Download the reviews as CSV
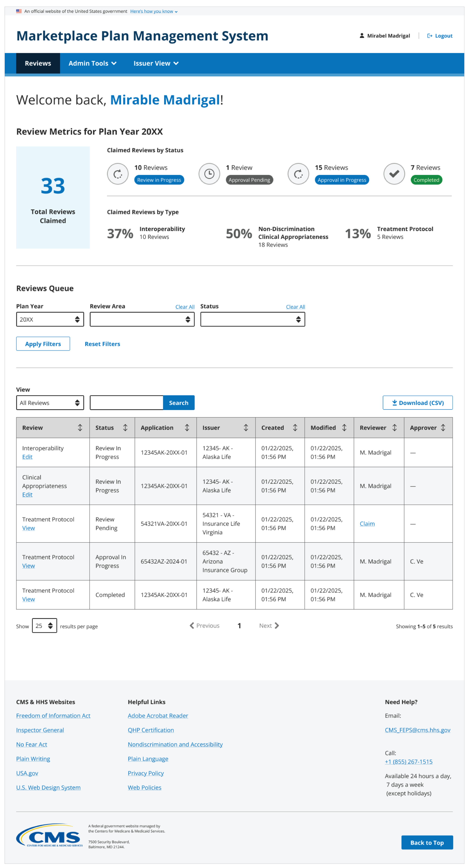Image resolution: width=470 pixels, height=868 pixels. [417, 403]
